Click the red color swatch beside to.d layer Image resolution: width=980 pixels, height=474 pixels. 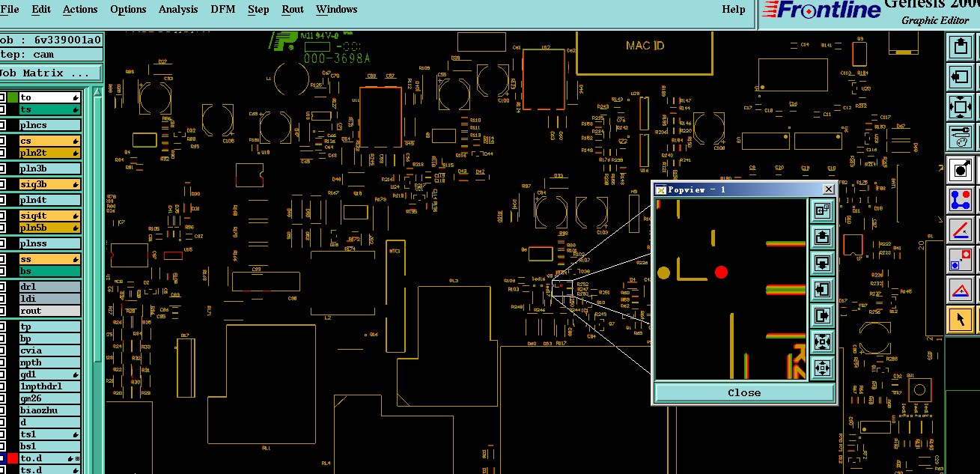coord(13,458)
